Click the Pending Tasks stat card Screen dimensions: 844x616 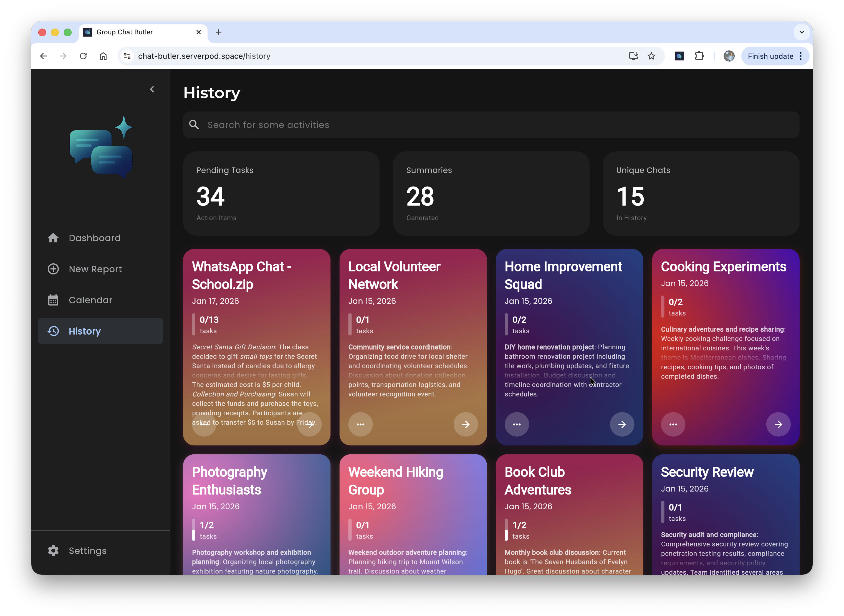pyautogui.click(x=281, y=193)
